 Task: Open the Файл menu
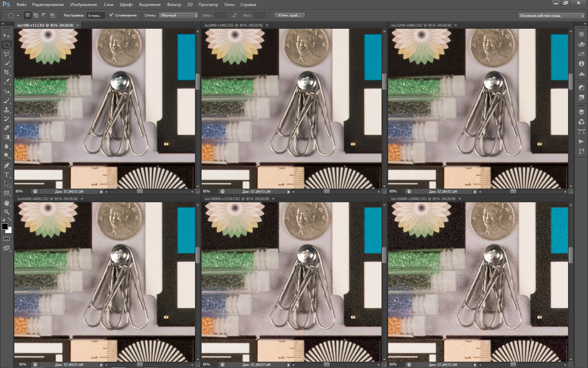pyautogui.click(x=21, y=5)
